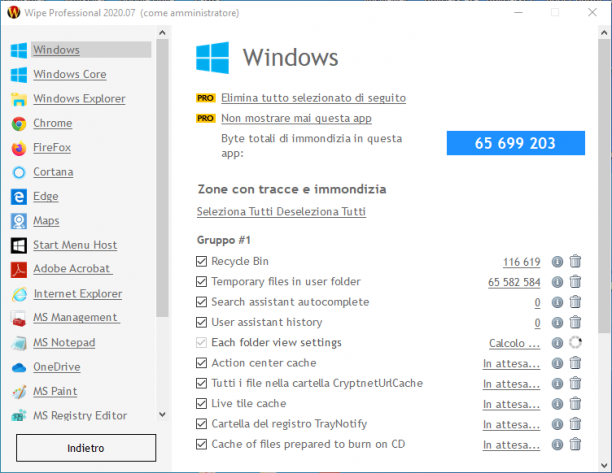The height and width of the screenshot is (473, 612).
Task: Uncheck User assistant history checkbox
Action: pyautogui.click(x=201, y=322)
